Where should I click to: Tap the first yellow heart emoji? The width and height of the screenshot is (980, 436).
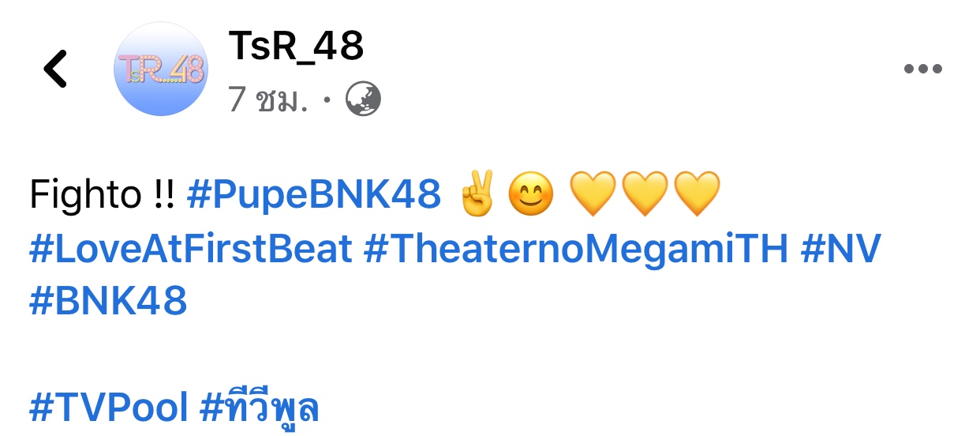click(592, 195)
